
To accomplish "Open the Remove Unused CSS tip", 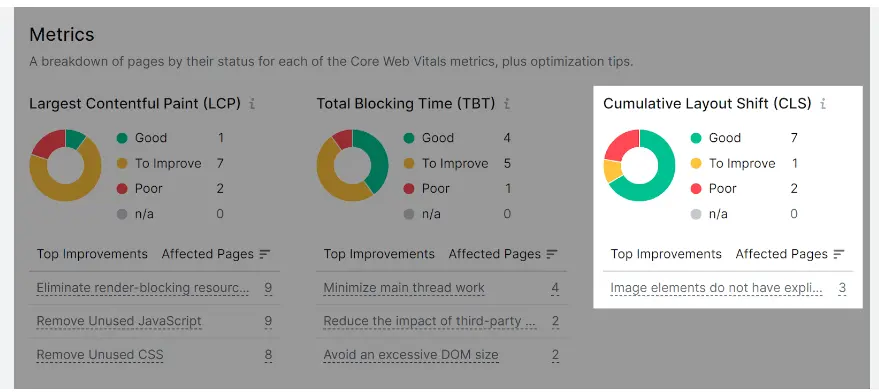I will tap(100, 355).
